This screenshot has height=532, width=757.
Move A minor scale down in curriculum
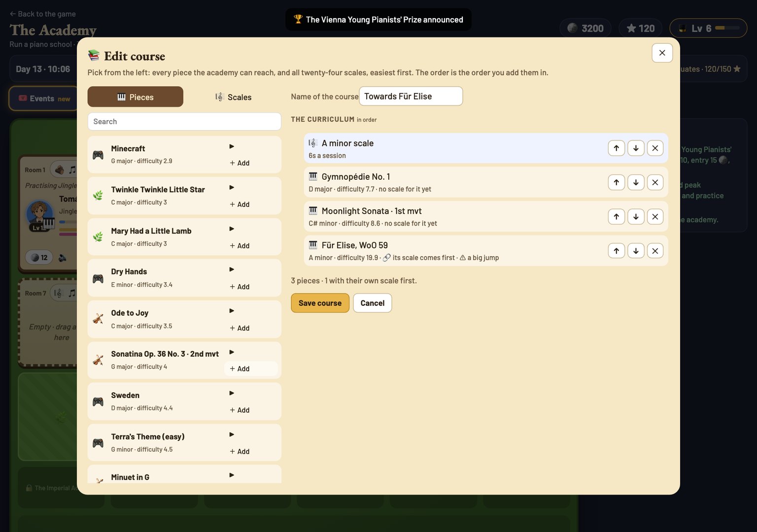[x=636, y=148]
